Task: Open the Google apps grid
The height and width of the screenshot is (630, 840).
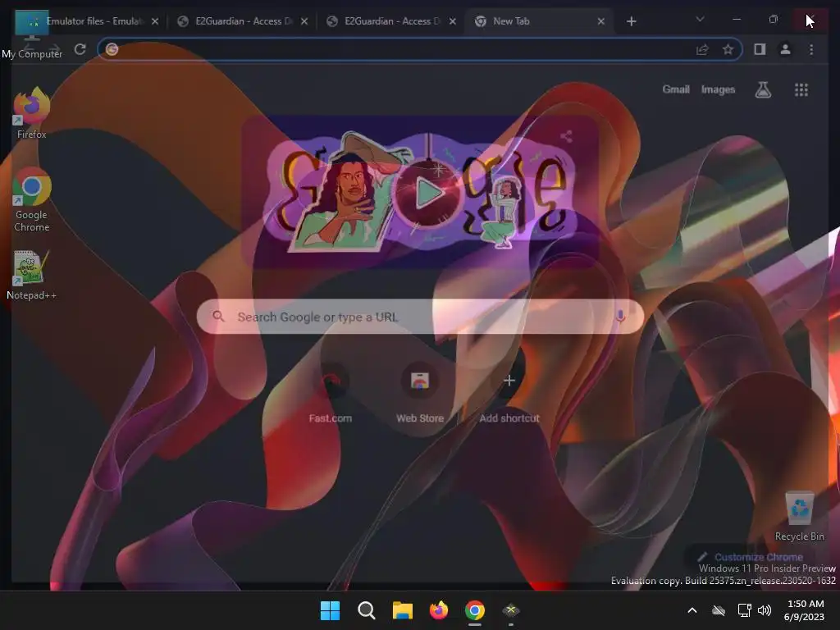Action: pos(801,89)
